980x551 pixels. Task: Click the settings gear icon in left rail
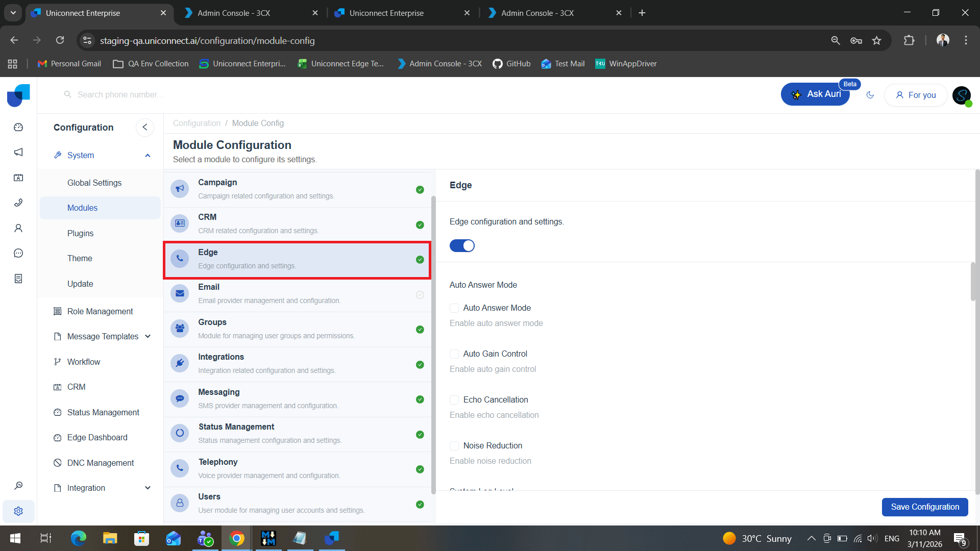pyautogui.click(x=18, y=511)
